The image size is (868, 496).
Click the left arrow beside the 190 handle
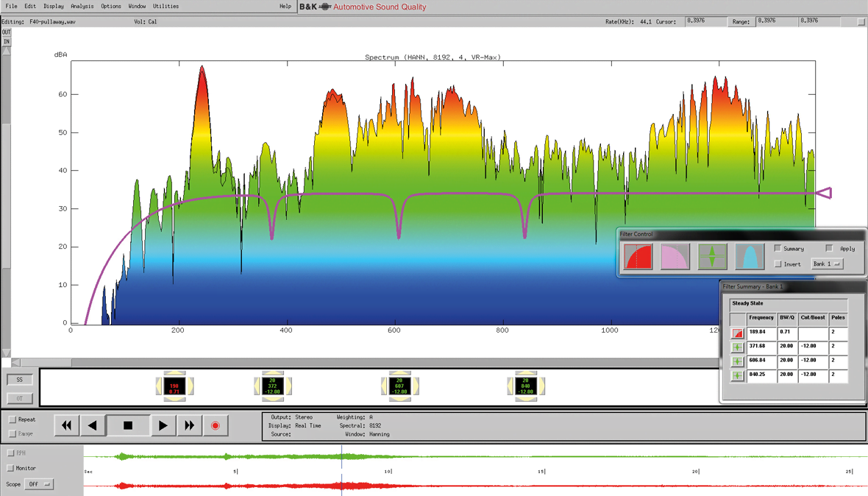(x=159, y=386)
